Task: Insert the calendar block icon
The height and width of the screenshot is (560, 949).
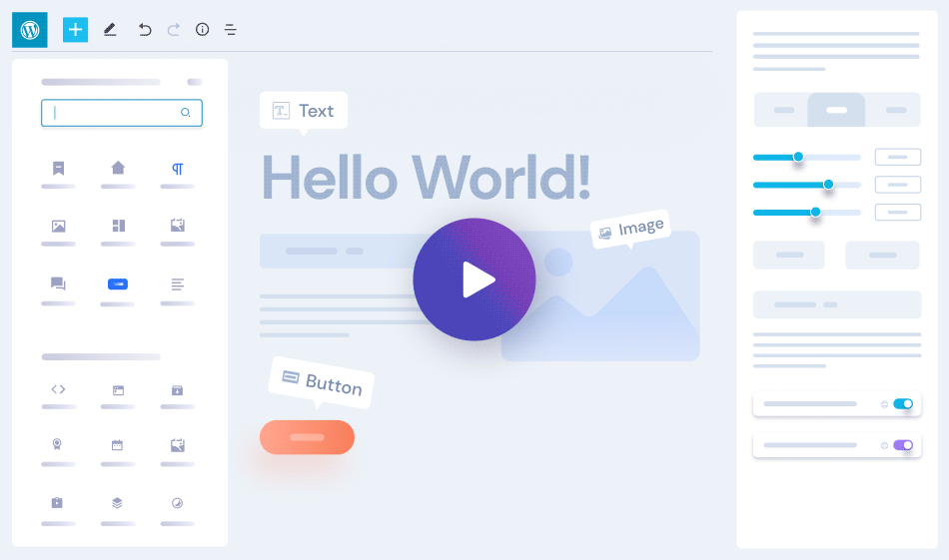Action: coord(118,445)
